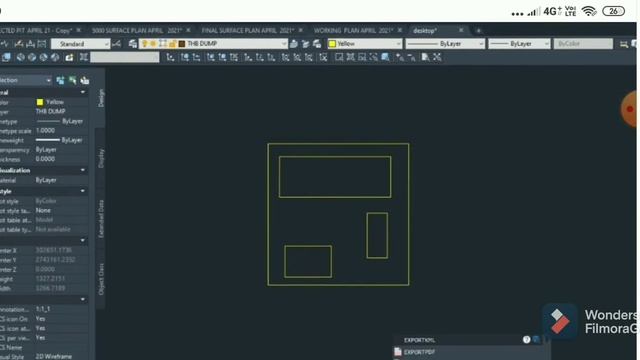Tap the red screen-record floating button

[629, 109]
